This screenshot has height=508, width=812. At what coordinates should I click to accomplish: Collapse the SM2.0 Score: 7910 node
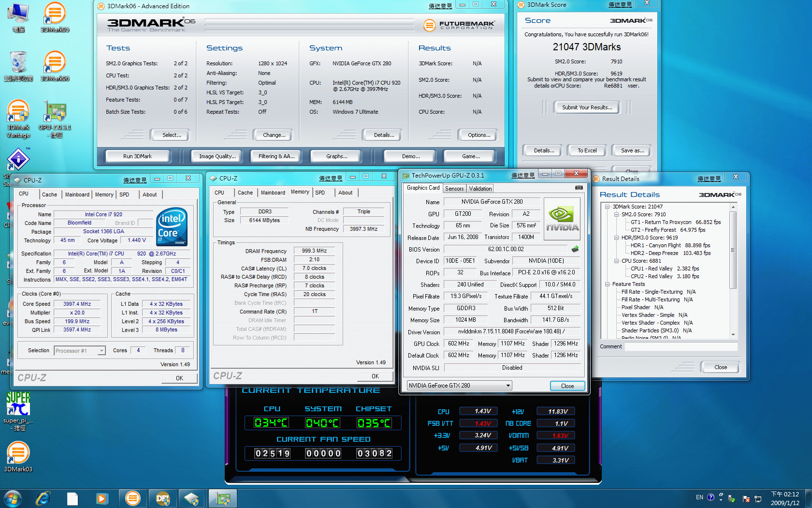coord(616,214)
